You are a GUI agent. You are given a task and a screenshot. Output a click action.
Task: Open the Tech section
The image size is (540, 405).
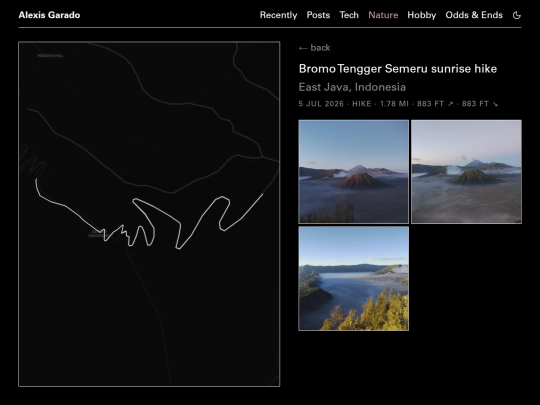(x=349, y=15)
